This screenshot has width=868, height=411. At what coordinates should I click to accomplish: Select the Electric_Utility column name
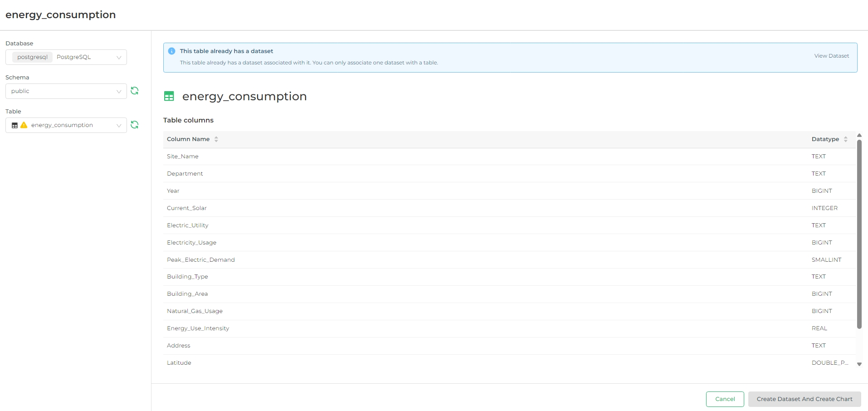coord(188,225)
